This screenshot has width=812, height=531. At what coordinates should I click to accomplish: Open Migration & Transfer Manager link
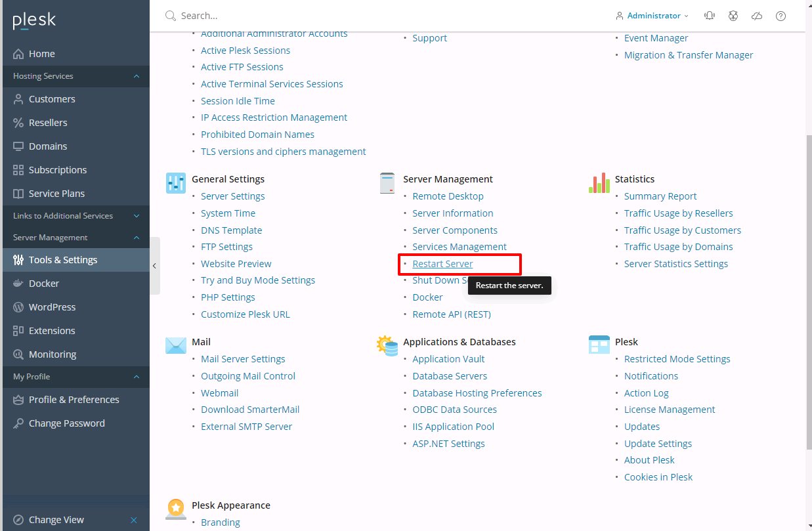(x=689, y=55)
